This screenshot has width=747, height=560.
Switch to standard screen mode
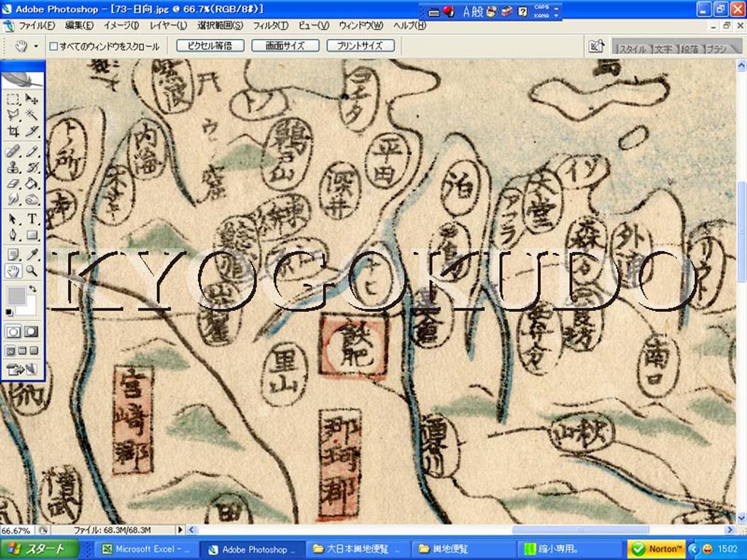pyautogui.click(x=10, y=351)
